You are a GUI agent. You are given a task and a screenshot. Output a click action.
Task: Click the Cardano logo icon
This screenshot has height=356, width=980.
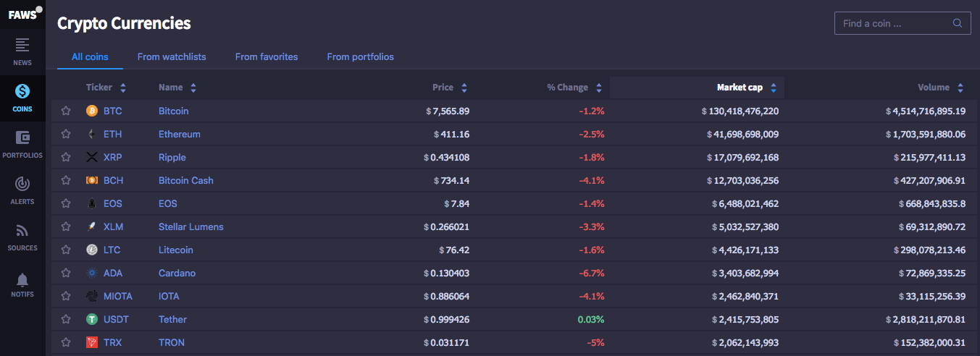coord(92,273)
